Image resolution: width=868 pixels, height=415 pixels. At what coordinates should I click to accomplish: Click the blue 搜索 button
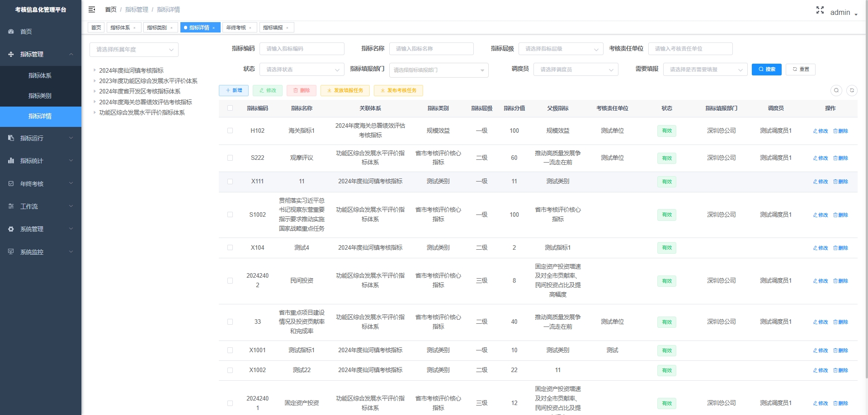click(766, 69)
